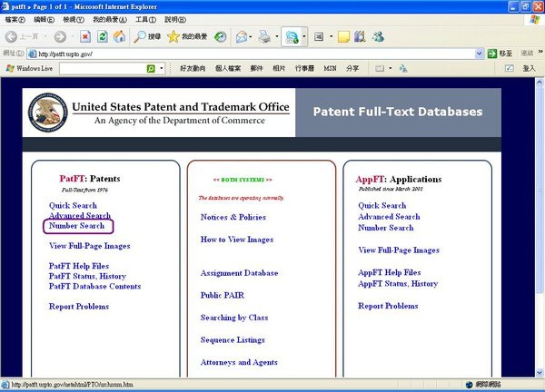
Task: Open the Searching by Class link
Action: tap(234, 318)
